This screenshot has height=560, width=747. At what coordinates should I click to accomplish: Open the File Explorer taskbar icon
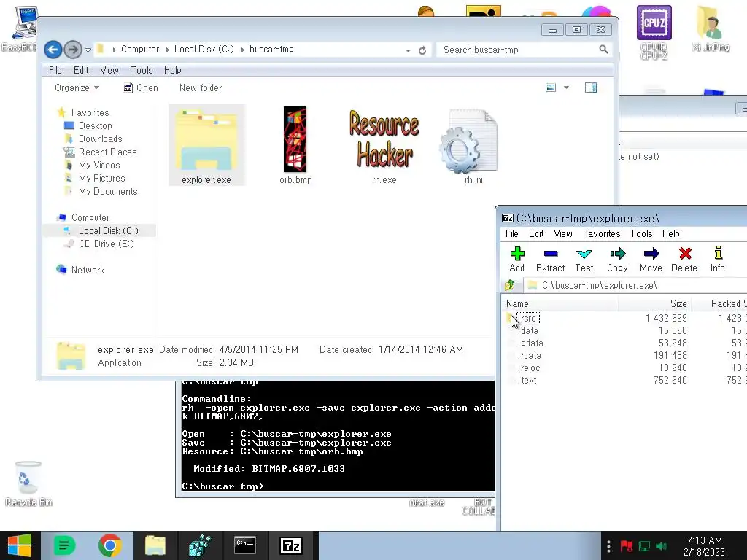pyautogui.click(x=155, y=545)
